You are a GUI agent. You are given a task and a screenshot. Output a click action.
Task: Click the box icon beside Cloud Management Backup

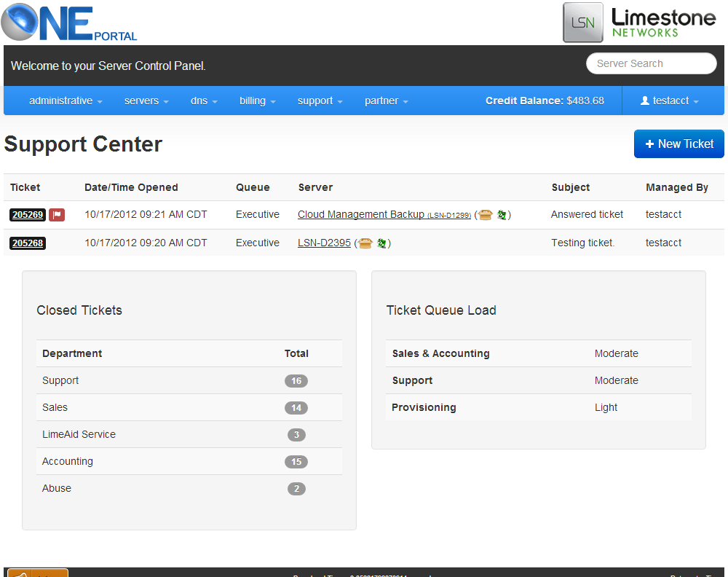point(485,215)
